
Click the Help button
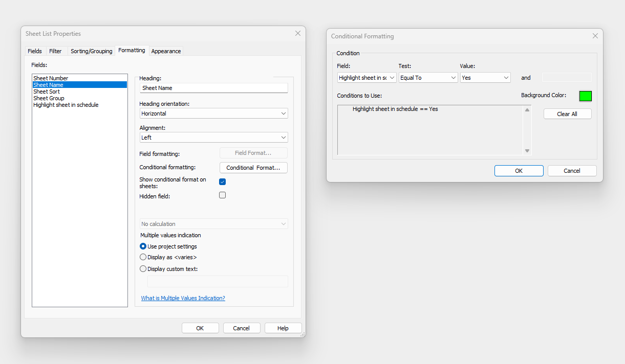click(x=283, y=328)
